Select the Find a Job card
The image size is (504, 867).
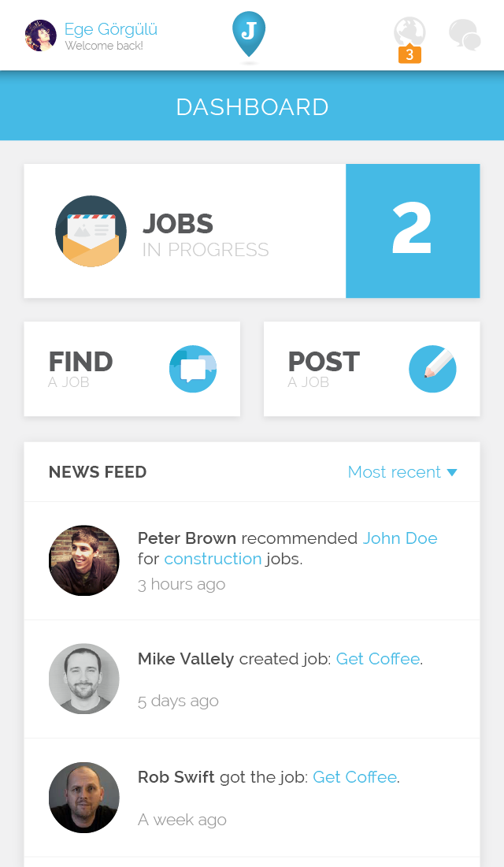[x=132, y=369]
